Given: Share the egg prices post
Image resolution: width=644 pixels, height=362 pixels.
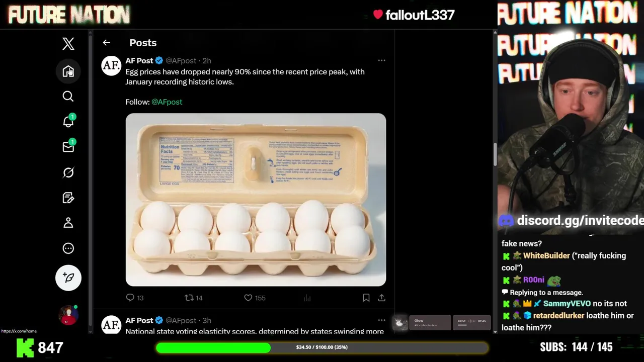Looking at the screenshot, I should pyautogui.click(x=382, y=298).
